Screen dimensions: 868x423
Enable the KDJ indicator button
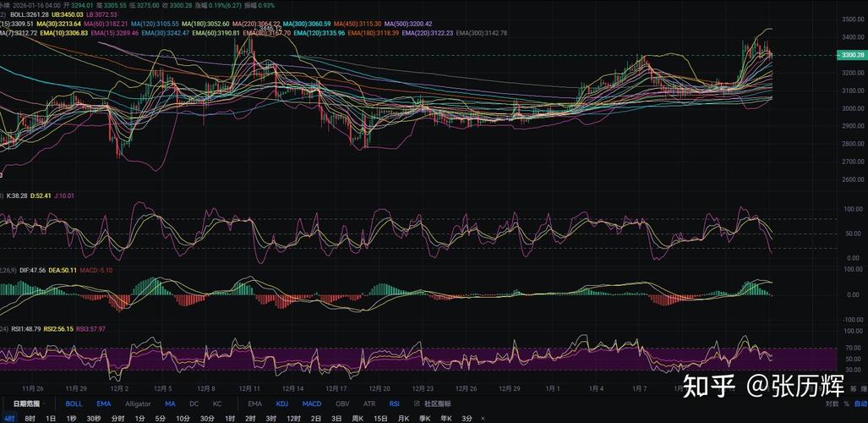[282, 404]
